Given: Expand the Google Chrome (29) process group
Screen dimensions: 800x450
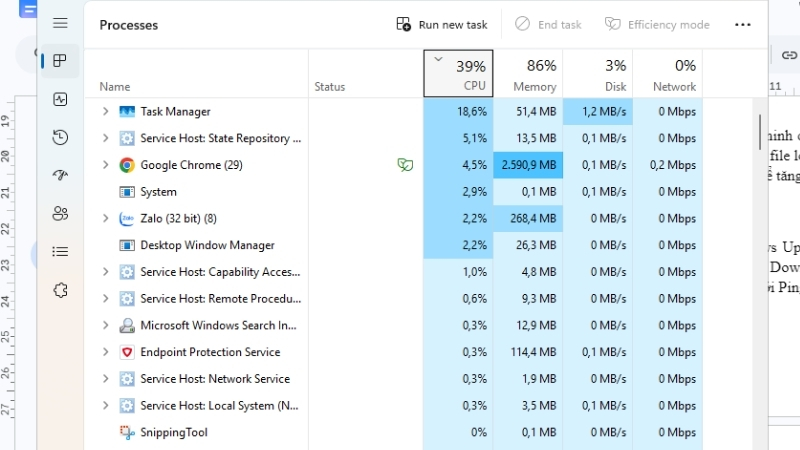Looking at the screenshot, I should pyautogui.click(x=106, y=165).
